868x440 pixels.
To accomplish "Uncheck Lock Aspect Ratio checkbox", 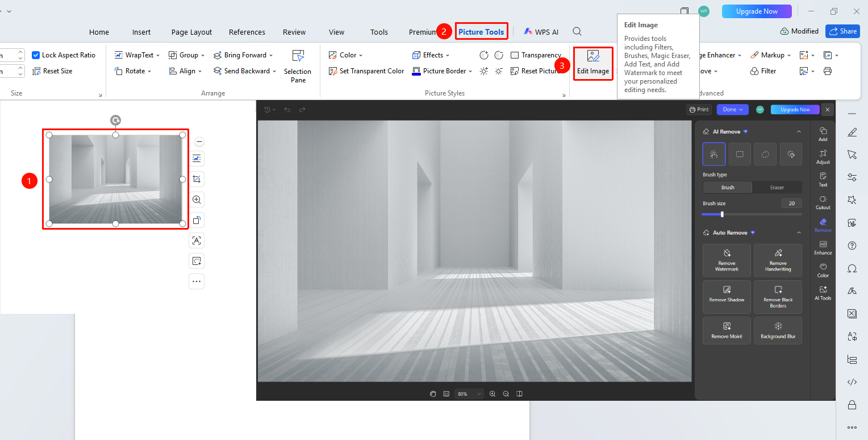I will tap(36, 55).
